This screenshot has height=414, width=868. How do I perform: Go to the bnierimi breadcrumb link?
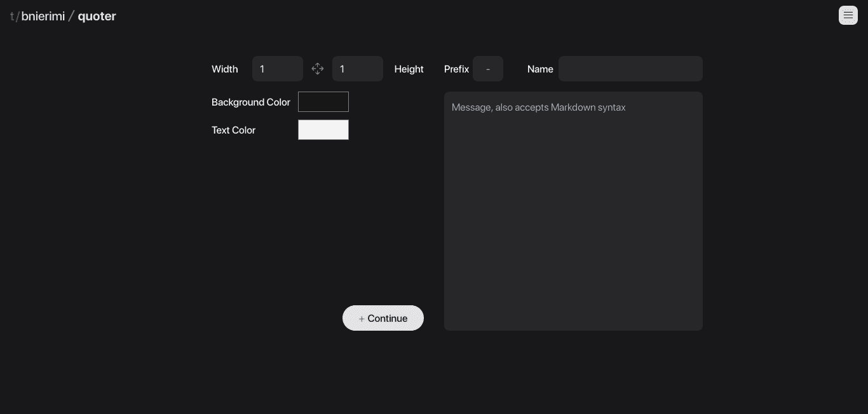tap(43, 16)
